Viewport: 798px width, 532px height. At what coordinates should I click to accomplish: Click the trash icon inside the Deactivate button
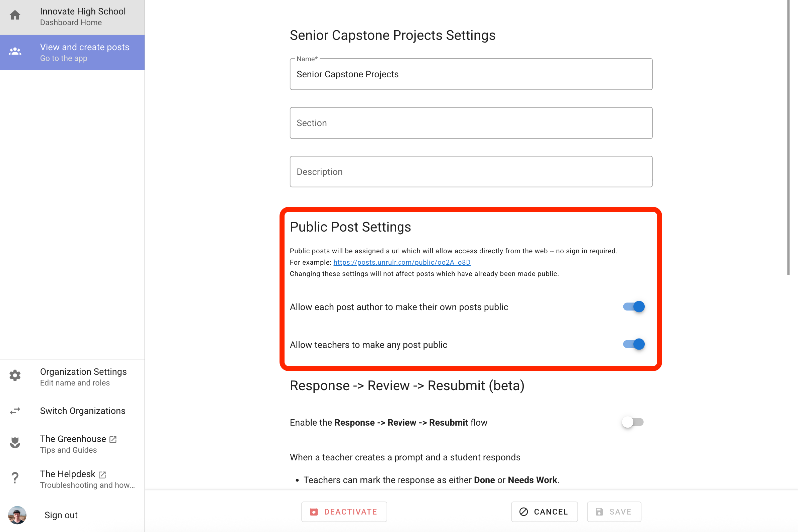pos(314,511)
